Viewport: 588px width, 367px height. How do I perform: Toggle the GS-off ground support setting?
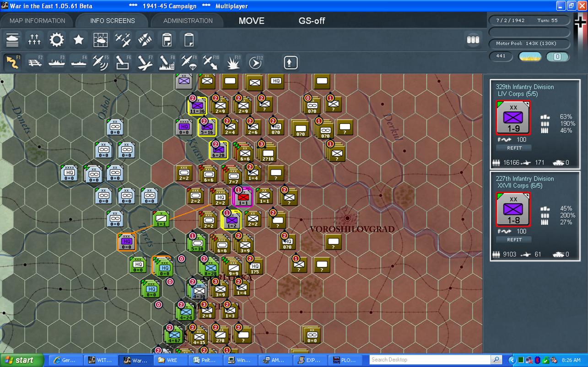312,21
